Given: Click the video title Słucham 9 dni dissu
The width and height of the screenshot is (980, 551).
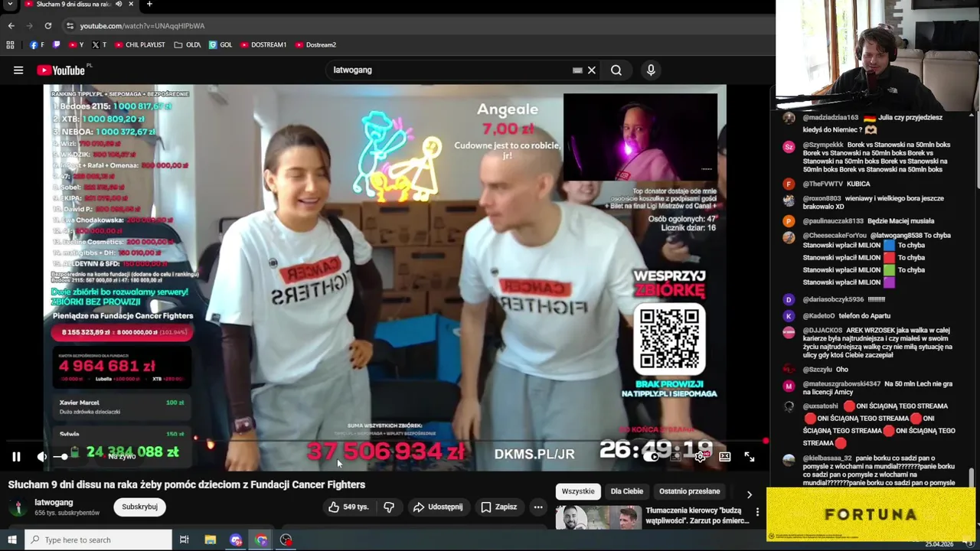Looking at the screenshot, I should [x=187, y=484].
